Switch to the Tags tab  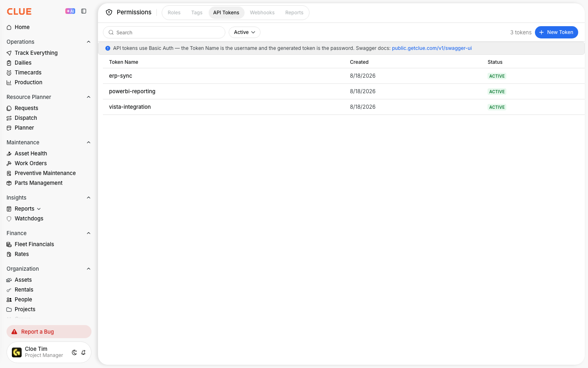tap(197, 13)
